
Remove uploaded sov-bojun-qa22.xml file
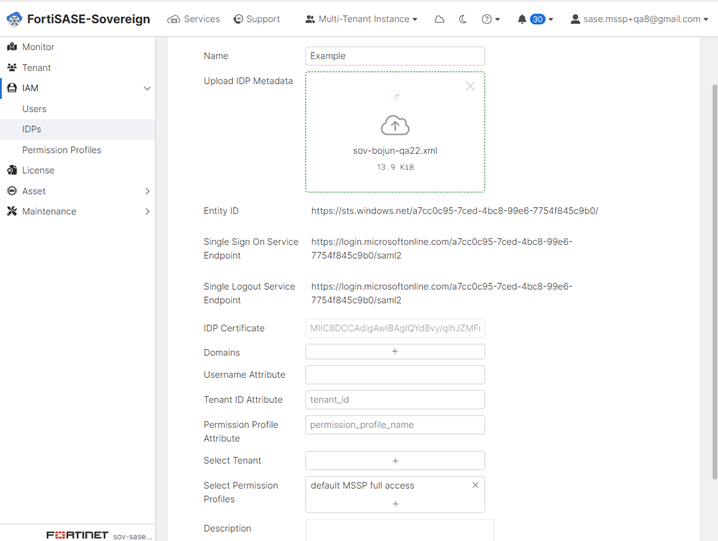click(470, 86)
